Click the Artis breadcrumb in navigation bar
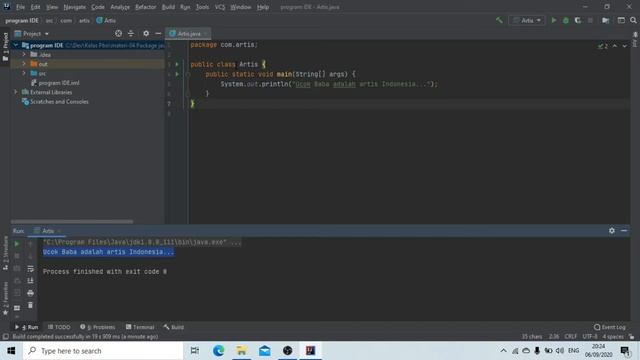The height and width of the screenshot is (360, 640). (x=106, y=20)
